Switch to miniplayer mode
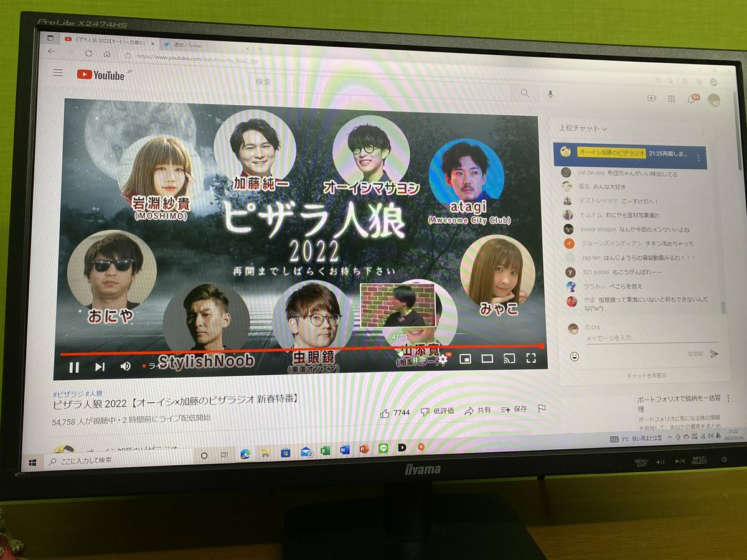747x560 pixels. (464, 358)
